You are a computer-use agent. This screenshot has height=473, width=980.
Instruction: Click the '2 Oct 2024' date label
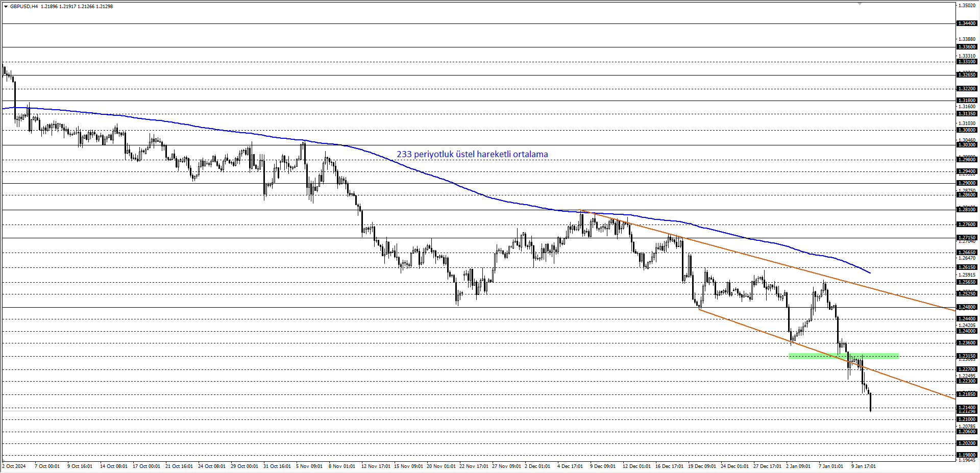pos(14,466)
